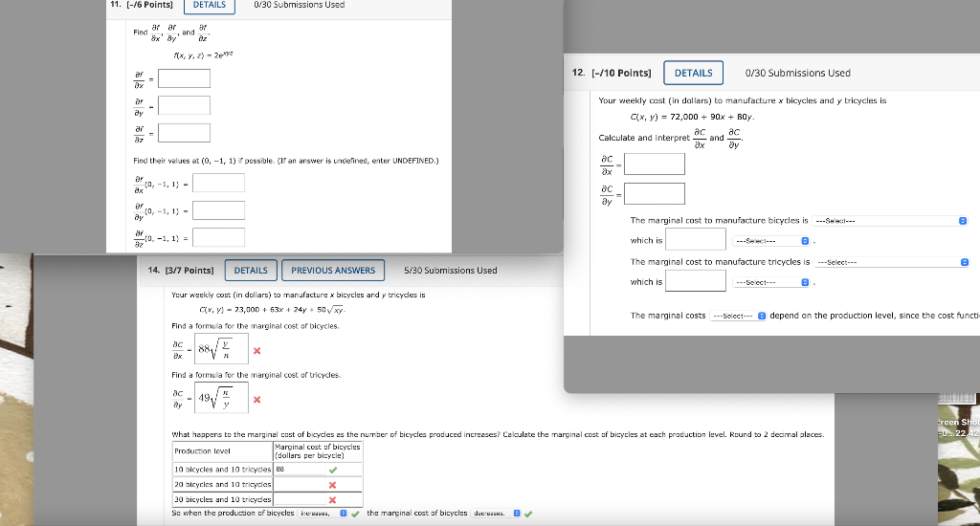Screen dimensions: 980x526
Task: Click green check next to the 'decreases' dropdown
Action: 528,515
